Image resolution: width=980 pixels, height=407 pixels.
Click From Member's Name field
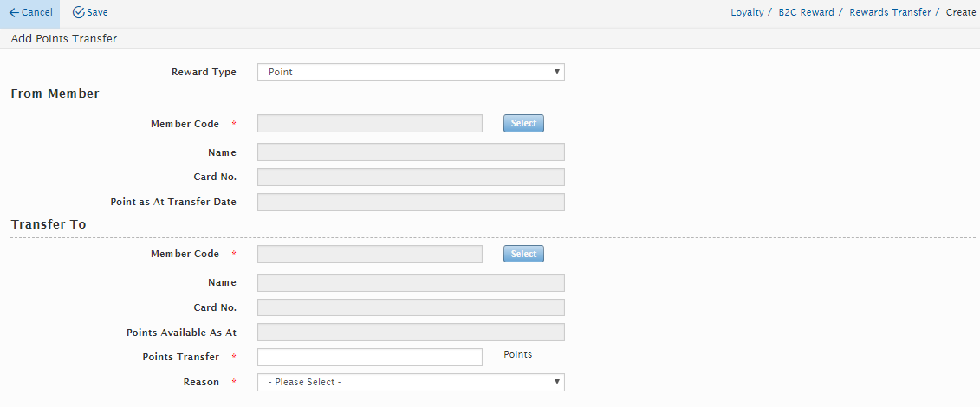pos(411,152)
